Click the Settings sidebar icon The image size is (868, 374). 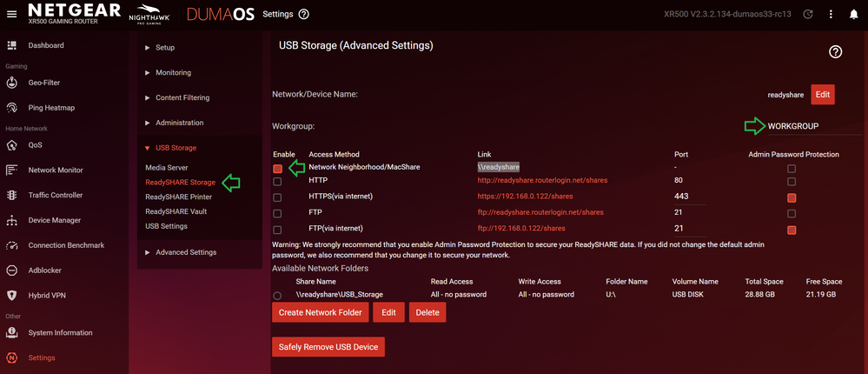coord(11,358)
